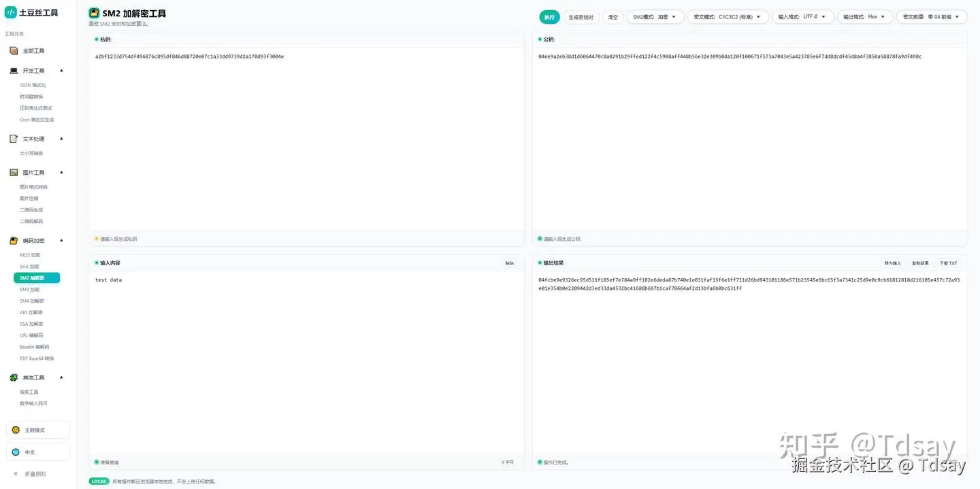Viewport: 980px width, 489px height.
Task: Click the 复制结果 button
Action: point(920,263)
